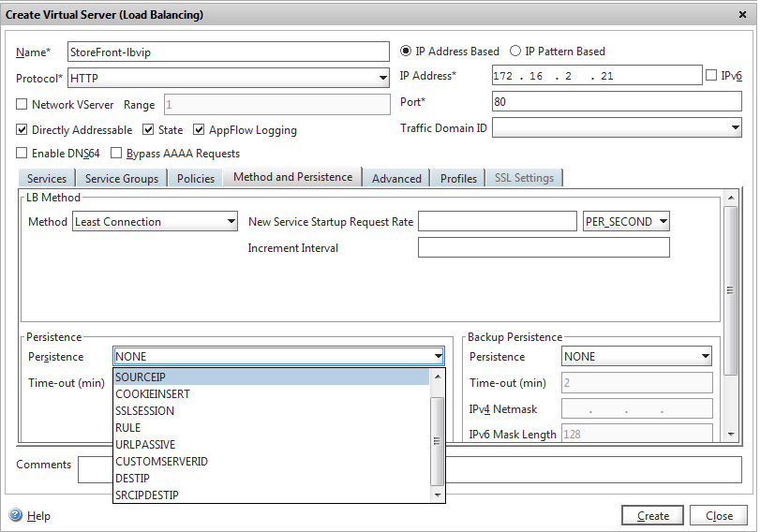760x532 pixels.
Task: Click the Create button
Action: [652, 515]
